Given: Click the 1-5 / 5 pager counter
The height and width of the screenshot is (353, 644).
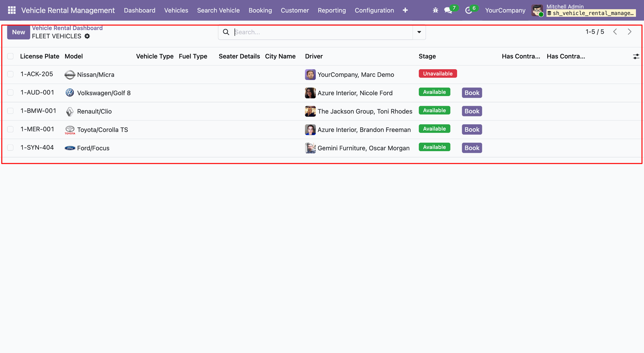Looking at the screenshot, I should click(595, 32).
